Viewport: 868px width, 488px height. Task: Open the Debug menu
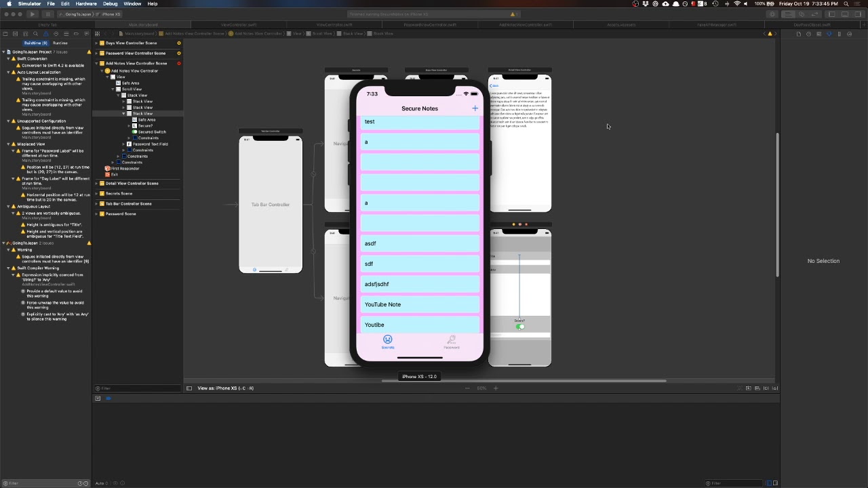[x=110, y=4]
